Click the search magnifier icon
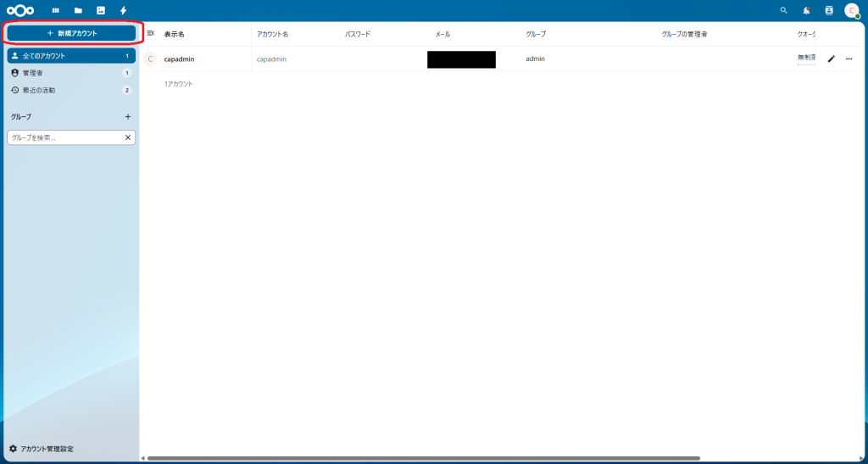This screenshot has height=464, width=868. [783, 10]
